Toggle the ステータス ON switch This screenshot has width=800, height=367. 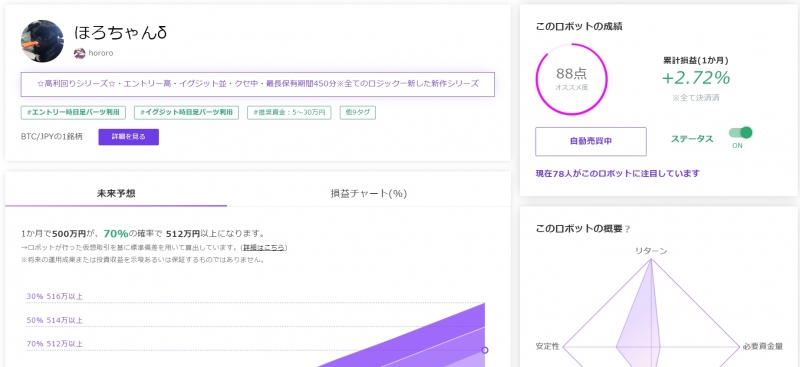click(x=740, y=133)
